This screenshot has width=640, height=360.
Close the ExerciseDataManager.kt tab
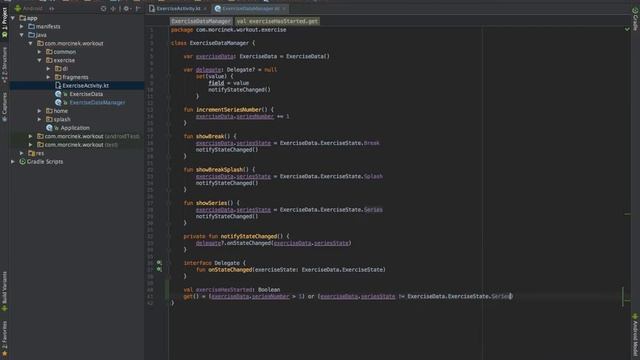[x=284, y=8]
